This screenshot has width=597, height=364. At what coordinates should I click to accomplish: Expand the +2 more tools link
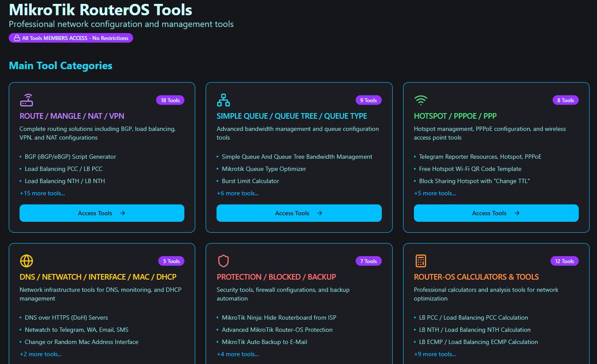tap(40, 354)
